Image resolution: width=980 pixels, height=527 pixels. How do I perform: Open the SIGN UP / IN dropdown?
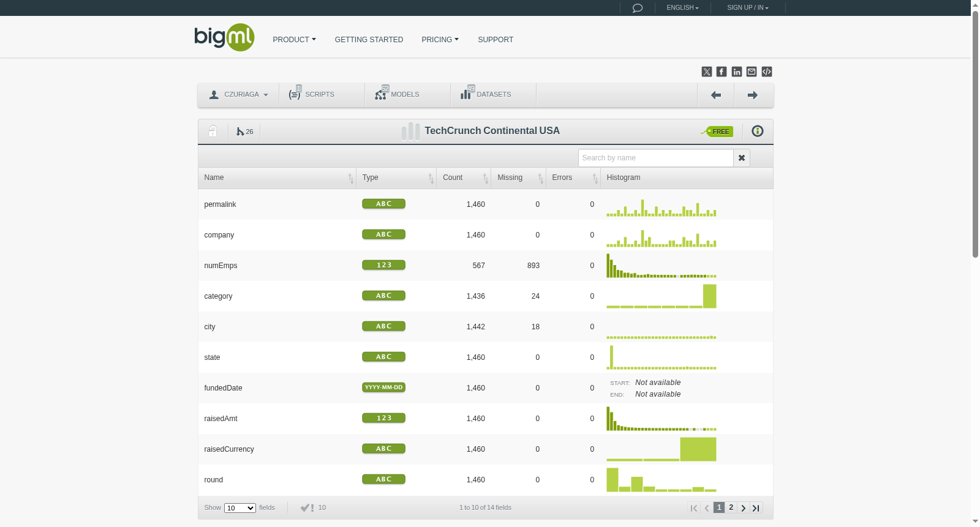coord(748,8)
